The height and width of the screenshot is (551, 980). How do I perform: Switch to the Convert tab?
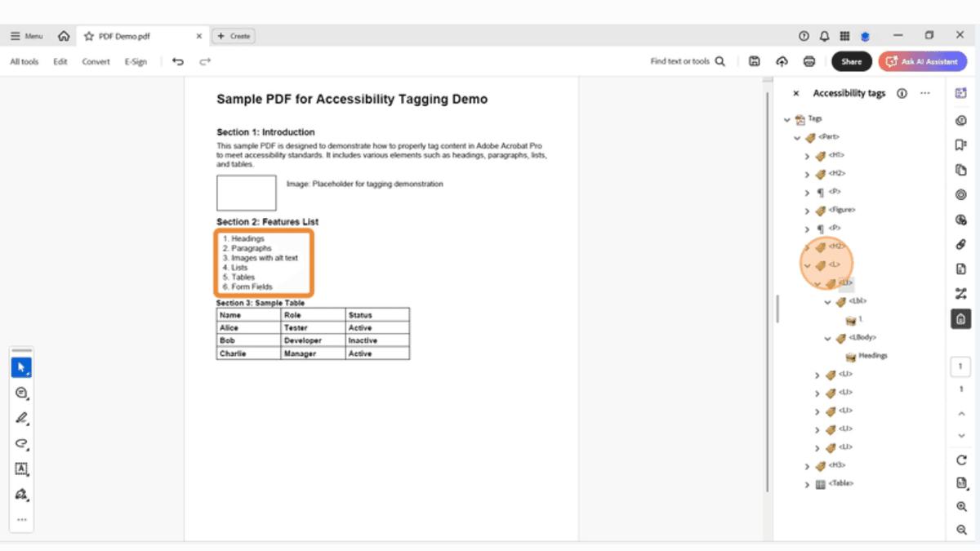point(96,60)
